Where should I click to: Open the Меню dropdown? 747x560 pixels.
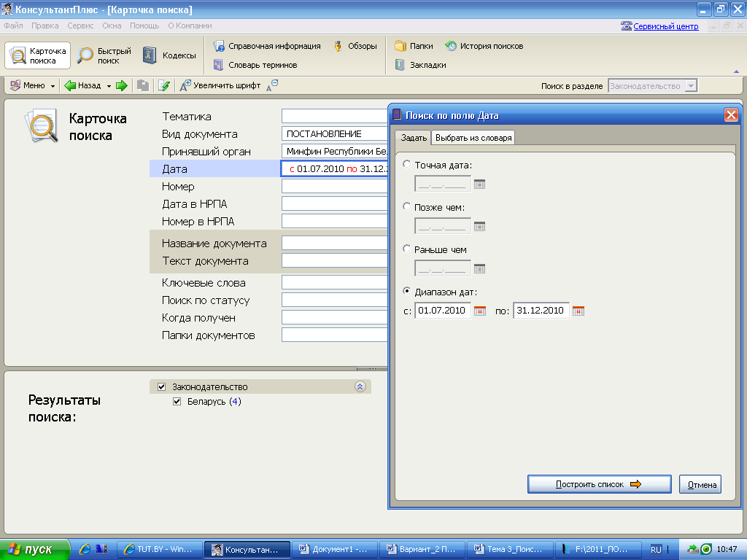pyautogui.click(x=32, y=86)
